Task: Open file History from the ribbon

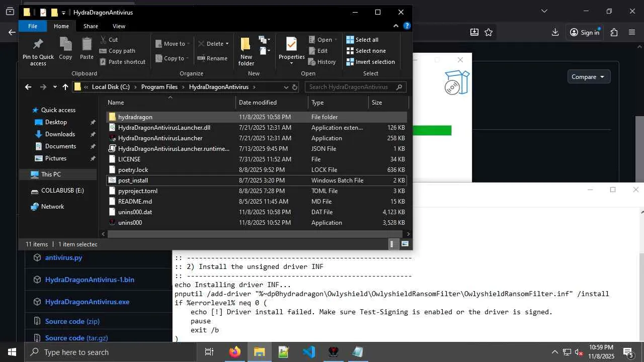Action: click(x=321, y=62)
